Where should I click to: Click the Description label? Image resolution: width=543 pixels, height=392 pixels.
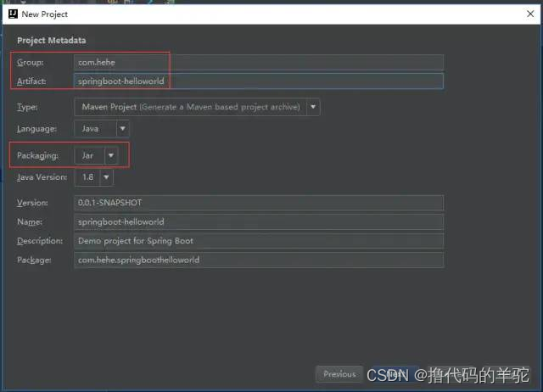[40, 241]
